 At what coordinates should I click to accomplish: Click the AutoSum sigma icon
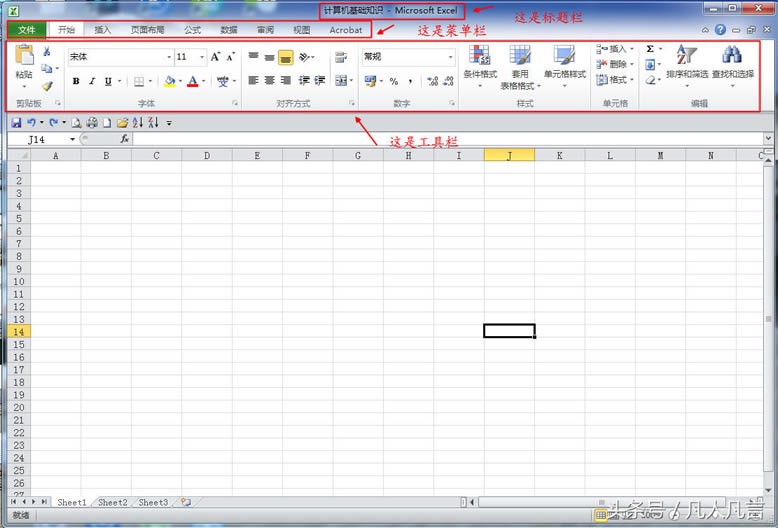point(650,49)
